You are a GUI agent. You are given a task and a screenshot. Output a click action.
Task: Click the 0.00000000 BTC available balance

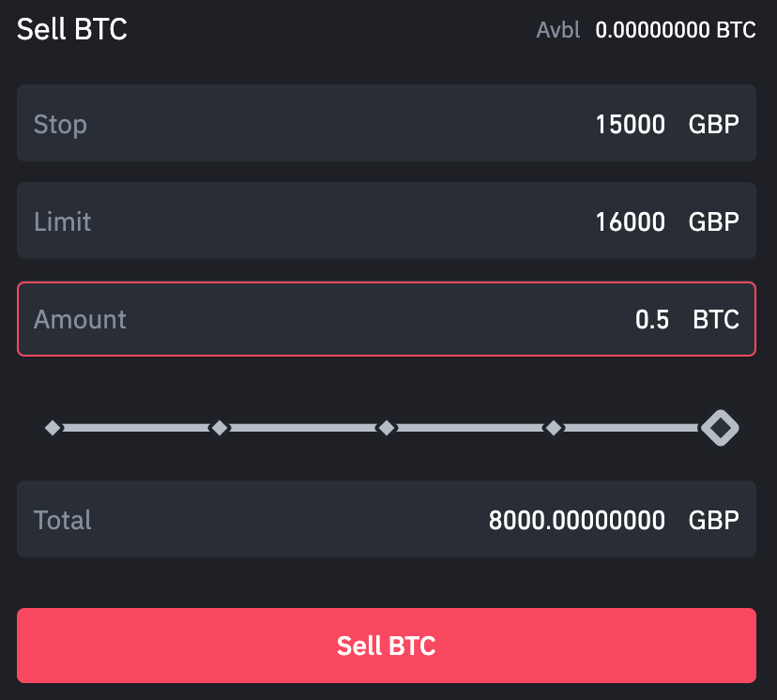[x=676, y=30]
